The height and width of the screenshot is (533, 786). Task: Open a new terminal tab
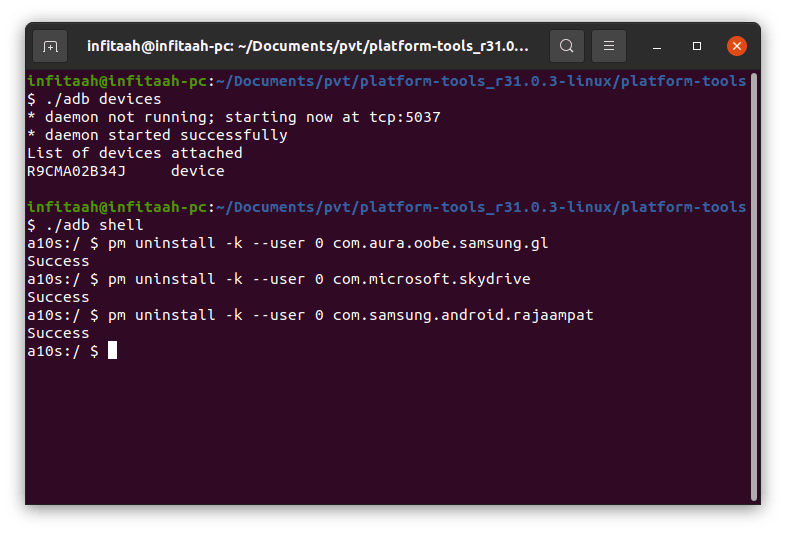50,46
